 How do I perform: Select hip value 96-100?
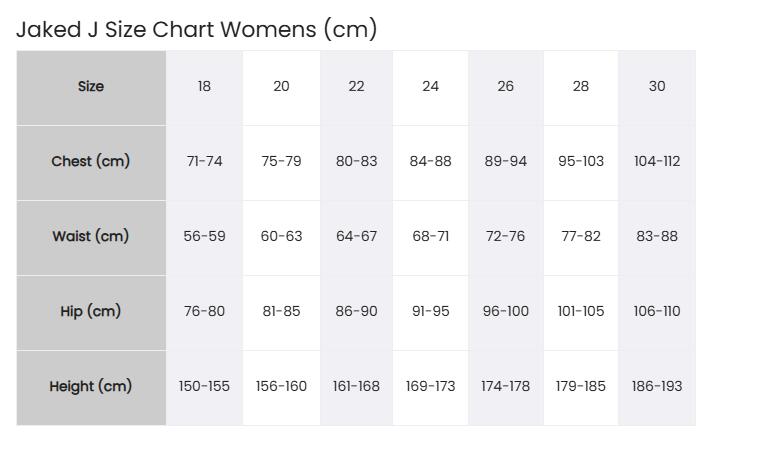505,311
